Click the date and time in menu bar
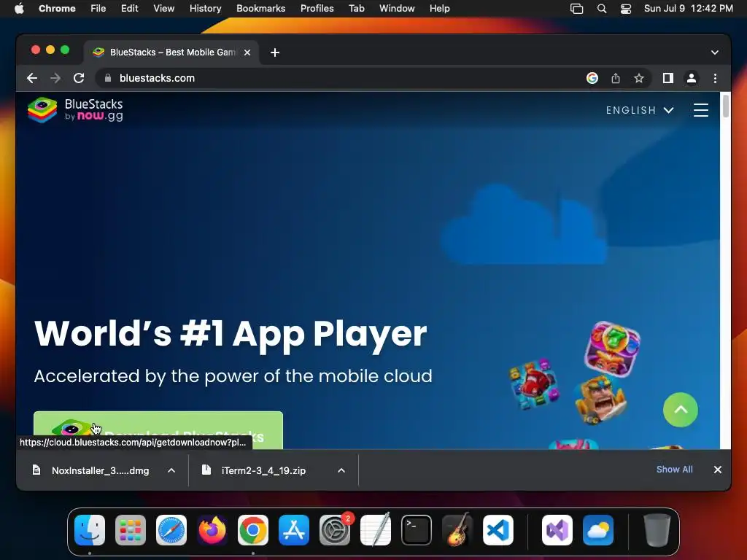 [x=689, y=9]
